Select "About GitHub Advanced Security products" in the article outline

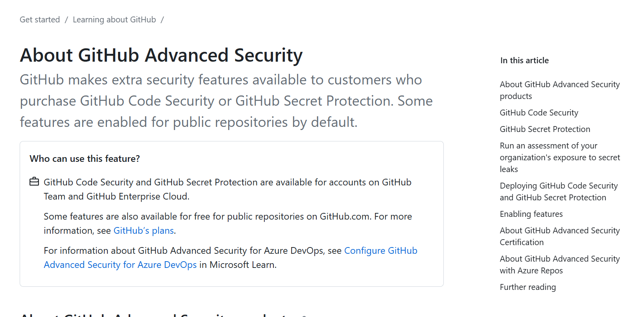(559, 90)
